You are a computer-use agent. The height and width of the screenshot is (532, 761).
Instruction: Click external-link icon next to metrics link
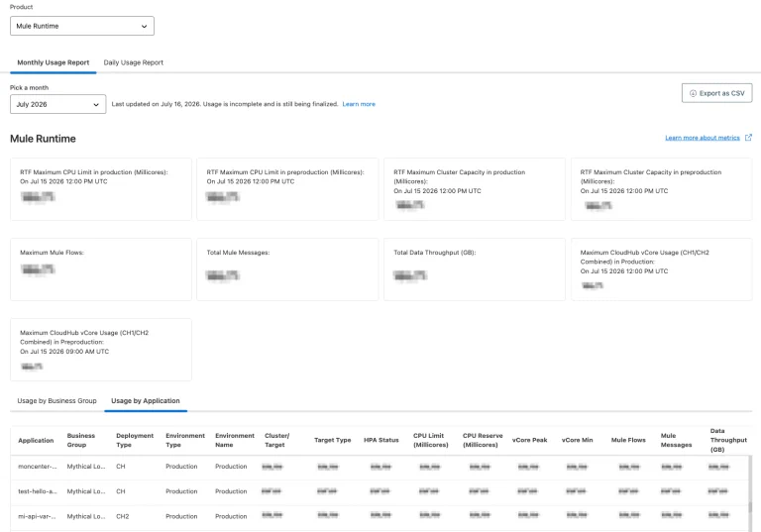748,138
